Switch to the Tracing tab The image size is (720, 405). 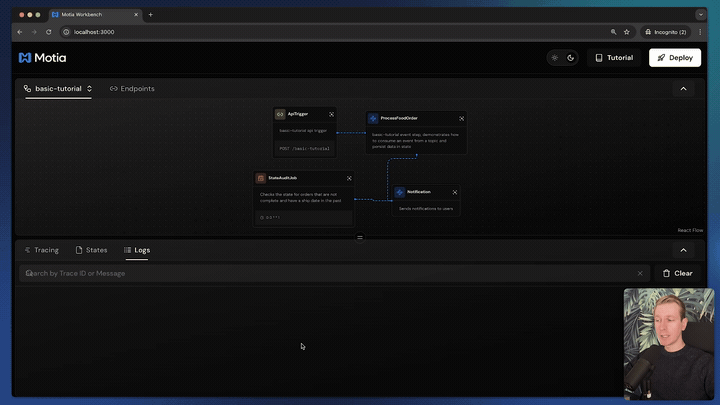41,250
